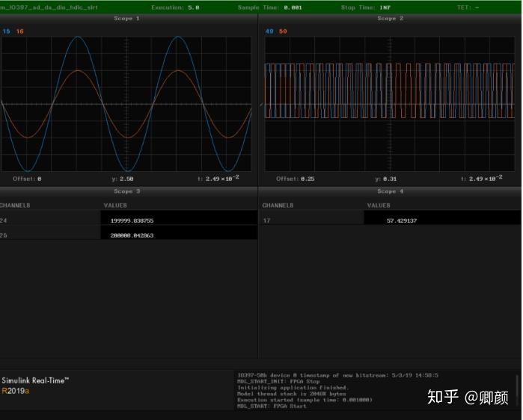Click blue signal 15 legend label

pyautogui.click(x=6, y=31)
